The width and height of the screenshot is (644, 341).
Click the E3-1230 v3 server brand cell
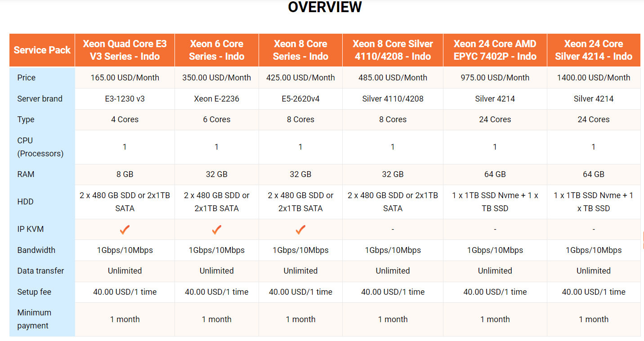[x=125, y=98]
